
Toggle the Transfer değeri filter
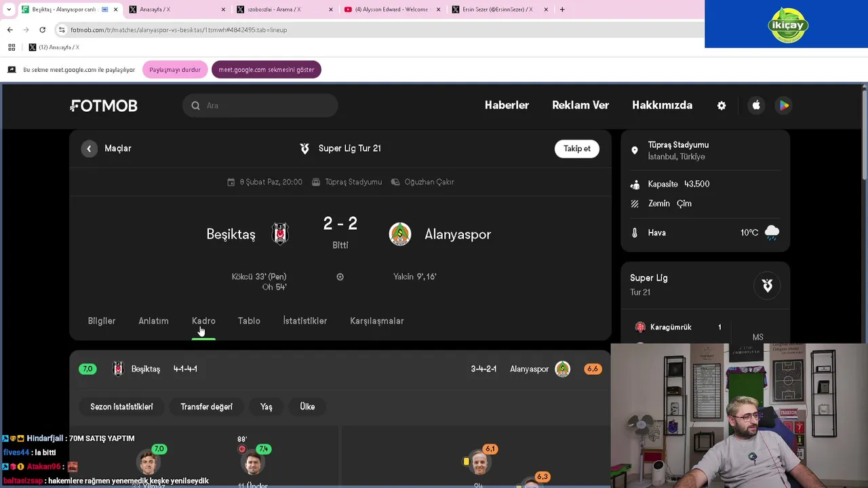click(206, 407)
